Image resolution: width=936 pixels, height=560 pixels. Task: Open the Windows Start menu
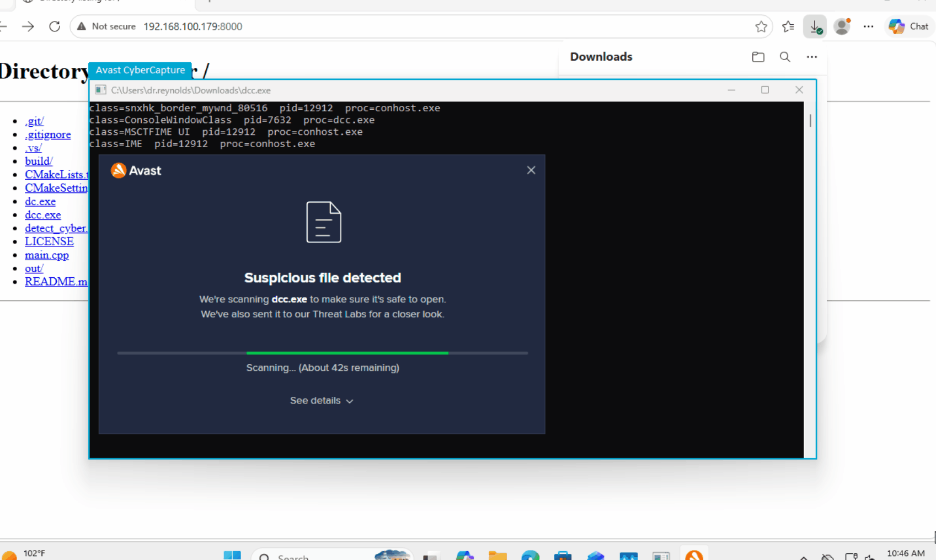click(x=232, y=555)
